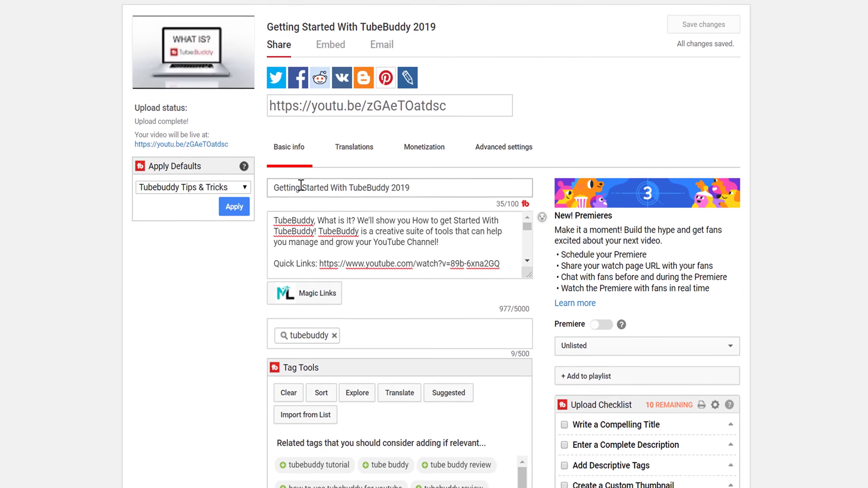Click Save changes button
The image size is (868, 488).
pyautogui.click(x=703, y=24)
